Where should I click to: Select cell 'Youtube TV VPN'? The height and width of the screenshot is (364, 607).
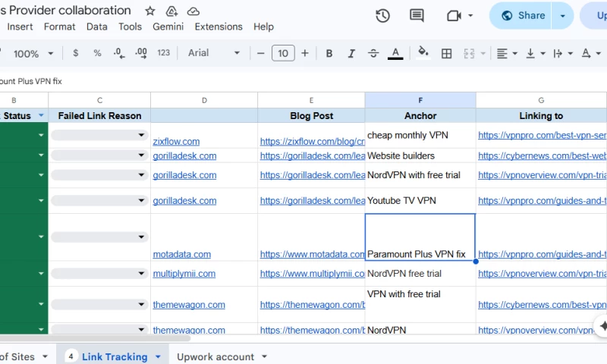pos(420,200)
